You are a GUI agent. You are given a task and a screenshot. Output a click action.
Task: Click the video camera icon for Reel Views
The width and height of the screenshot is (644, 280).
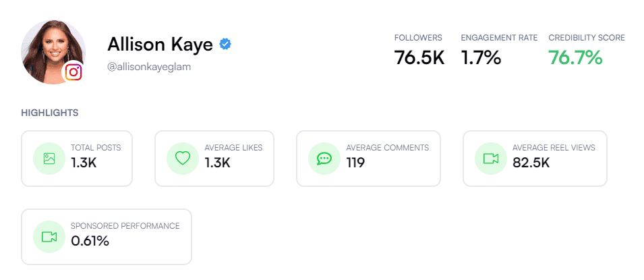tap(491, 159)
